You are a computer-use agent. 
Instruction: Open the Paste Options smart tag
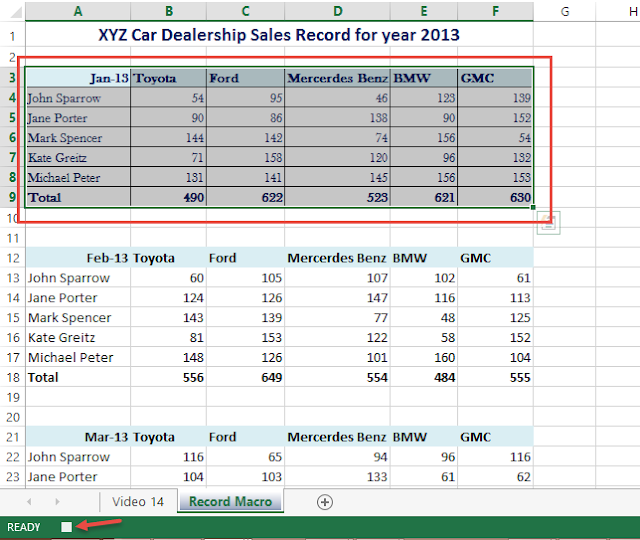coord(549,223)
